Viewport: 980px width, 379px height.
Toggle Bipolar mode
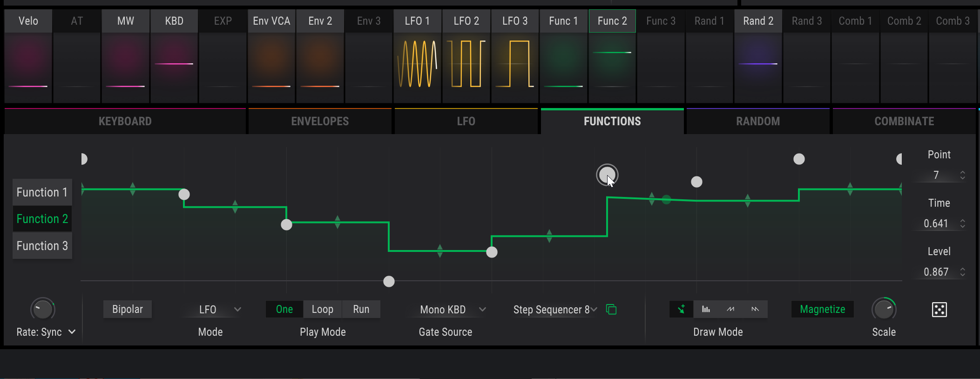pos(128,309)
